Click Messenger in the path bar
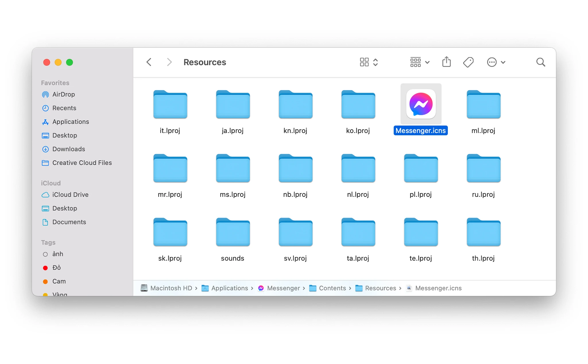The height and width of the screenshot is (364, 588). tap(279, 288)
